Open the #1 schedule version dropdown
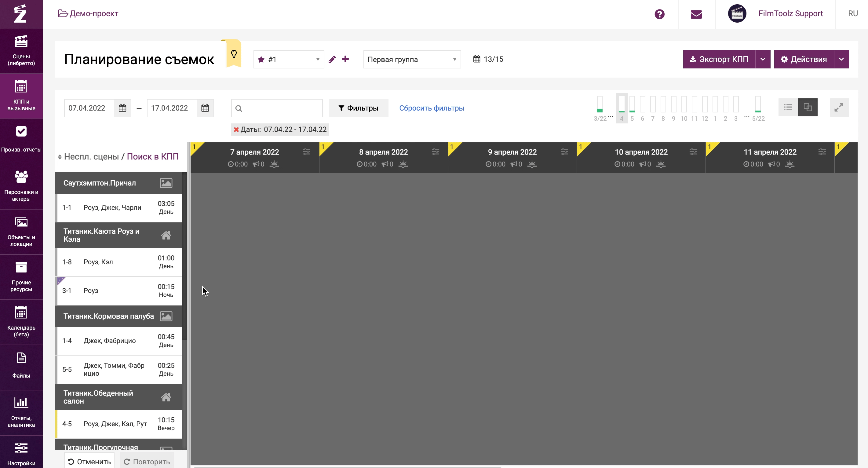 pyautogui.click(x=289, y=59)
